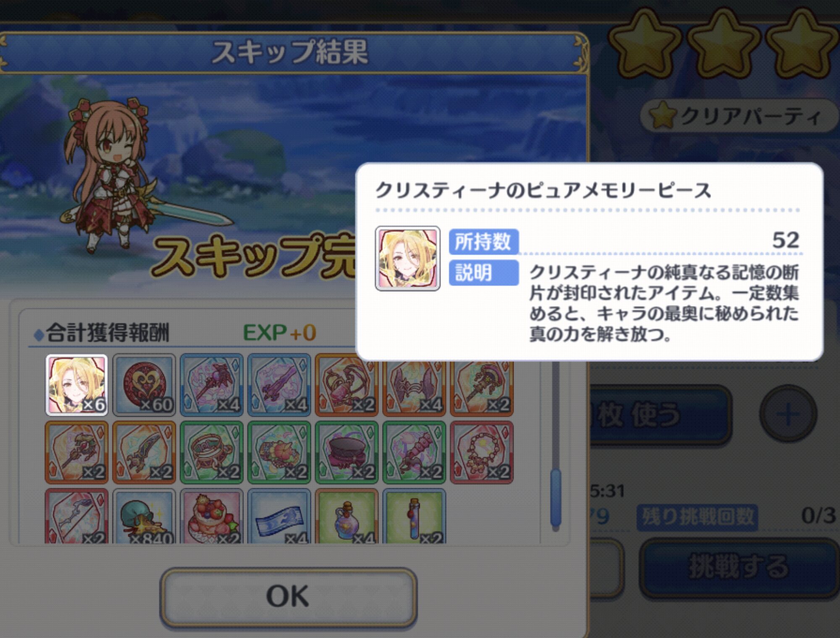Screen dimensions: 840x638
Task: Click the reward list scrollbar handle
Action: click(556, 498)
